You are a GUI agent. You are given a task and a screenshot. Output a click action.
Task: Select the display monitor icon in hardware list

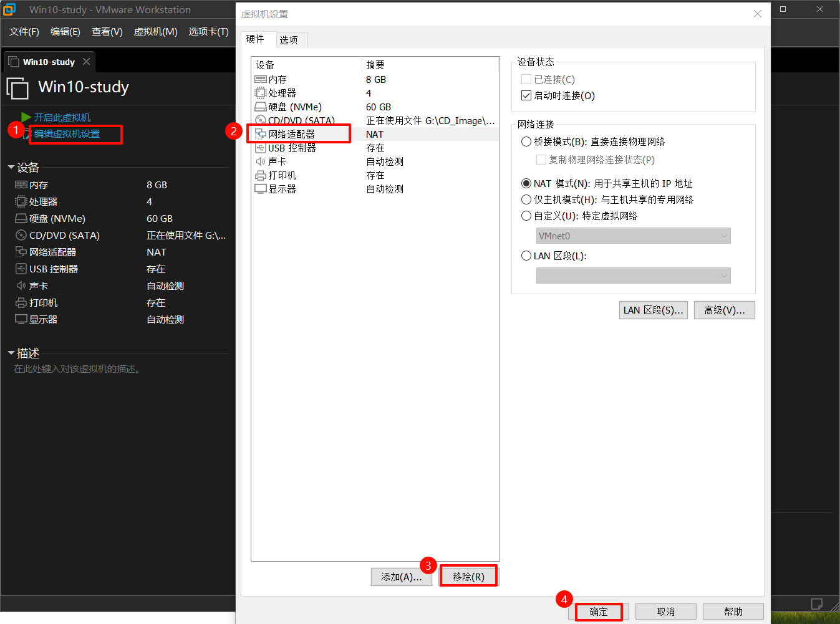click(x=261, y=189)
